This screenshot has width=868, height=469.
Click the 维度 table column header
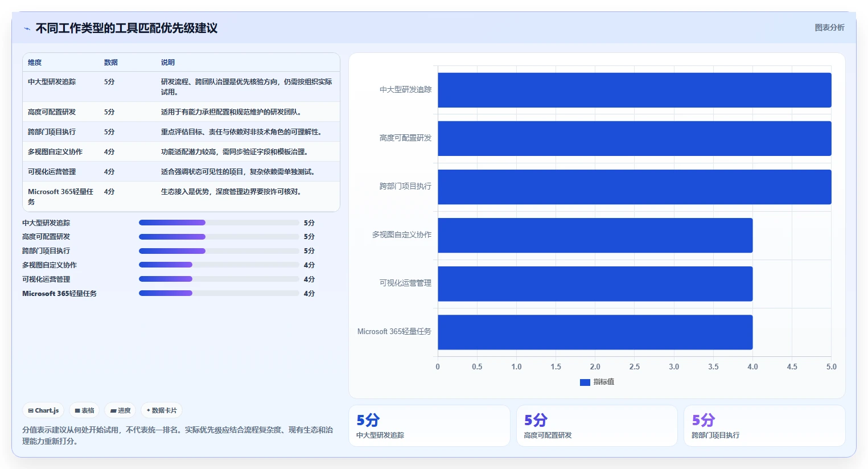click(x=35, y=63)
